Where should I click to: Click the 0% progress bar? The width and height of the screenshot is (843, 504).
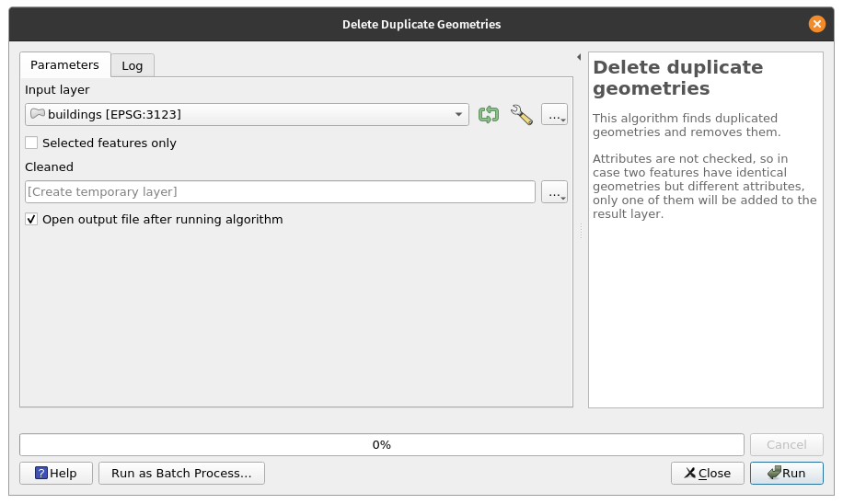pos(381,444)
